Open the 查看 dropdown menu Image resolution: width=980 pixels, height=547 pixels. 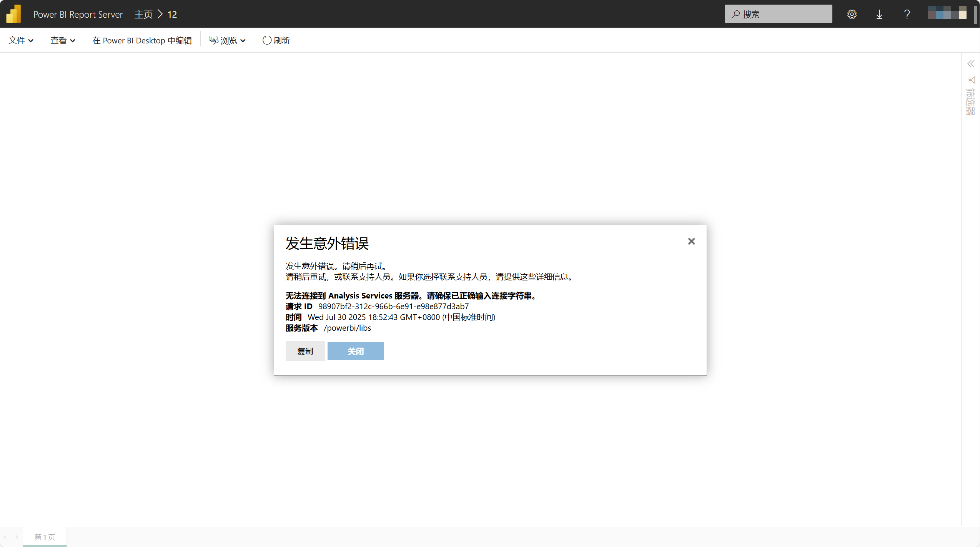point(63,40)
